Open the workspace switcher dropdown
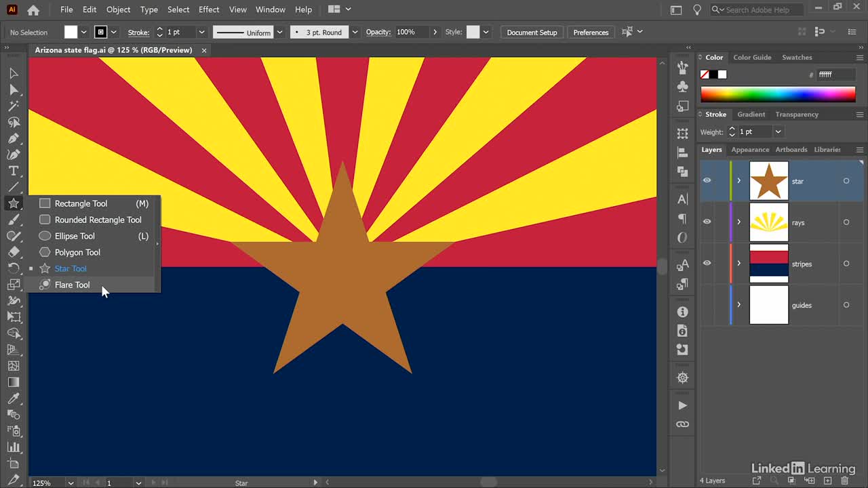The width and height of the screenshot is (868, 488). click(x=340, y=9)
